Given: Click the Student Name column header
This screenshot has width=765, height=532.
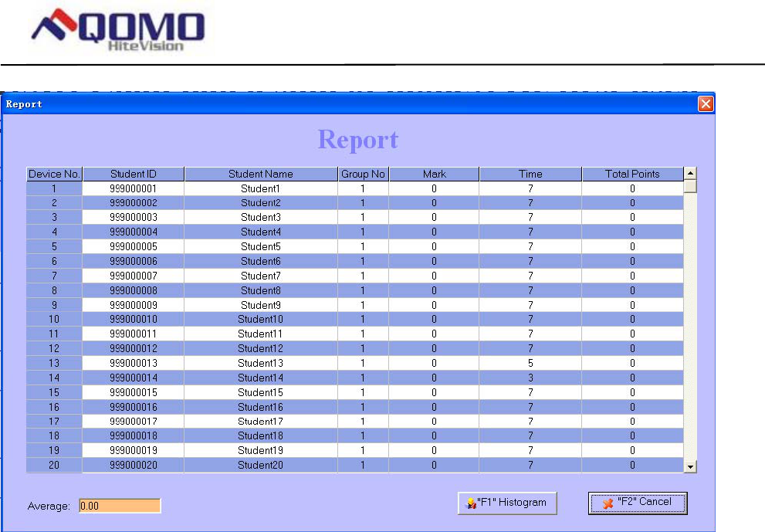Looking at the screenshot, I should click(260, 174).
